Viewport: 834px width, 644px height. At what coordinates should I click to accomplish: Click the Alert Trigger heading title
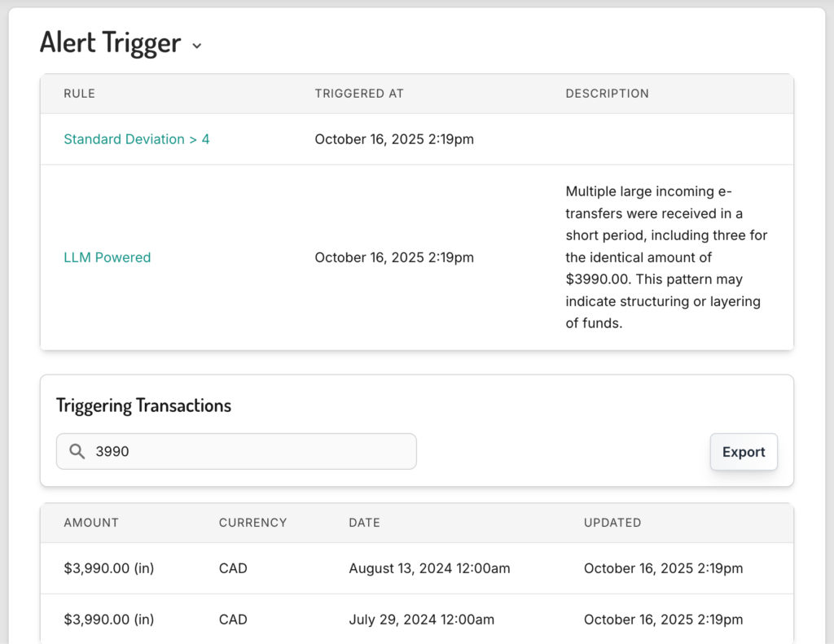(x=110, y=42)
